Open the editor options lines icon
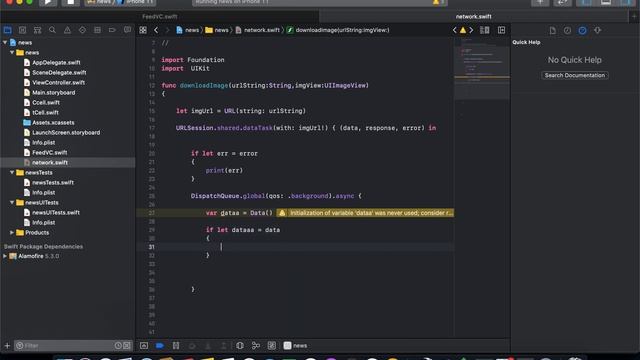Image resolution: width=640 pixels, height=360 pixels. [484, 30]
